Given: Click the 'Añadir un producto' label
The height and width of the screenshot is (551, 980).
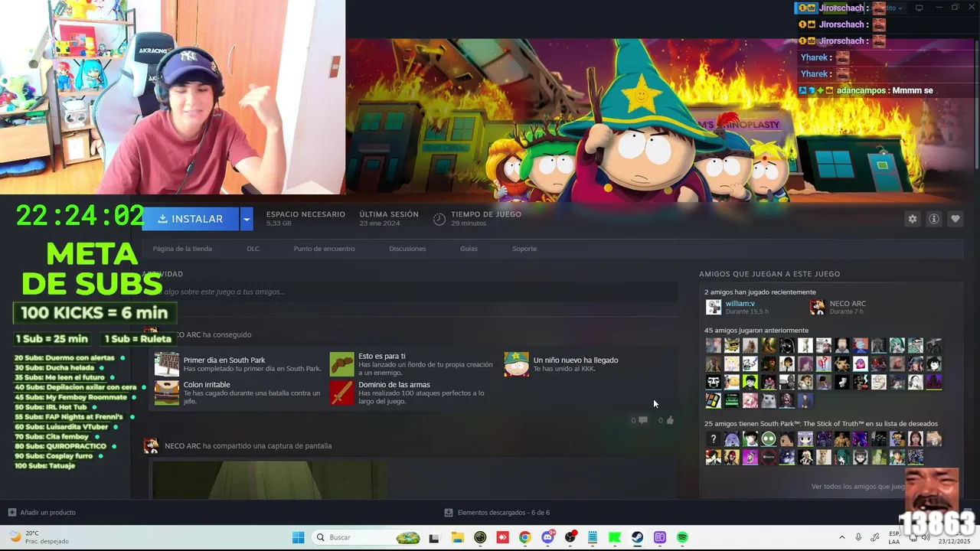Looking at the screenshot, I should tap(47, 513).
